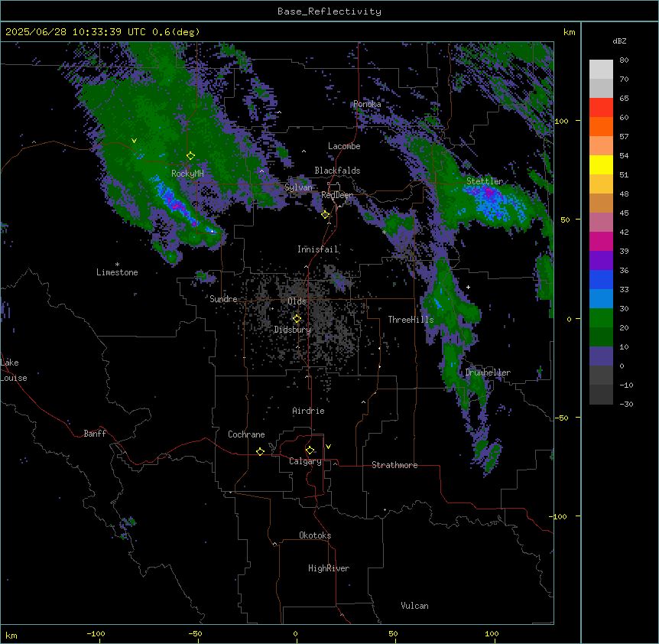Viewport: 659px width, 644px height.
Task: Click the Blackfalds city label
Action: [x=337, y=171]
